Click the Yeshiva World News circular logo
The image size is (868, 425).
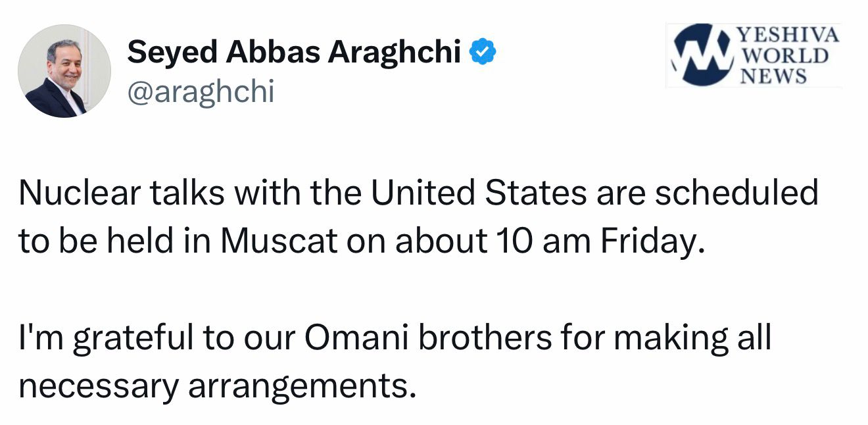tap(700, 55)
